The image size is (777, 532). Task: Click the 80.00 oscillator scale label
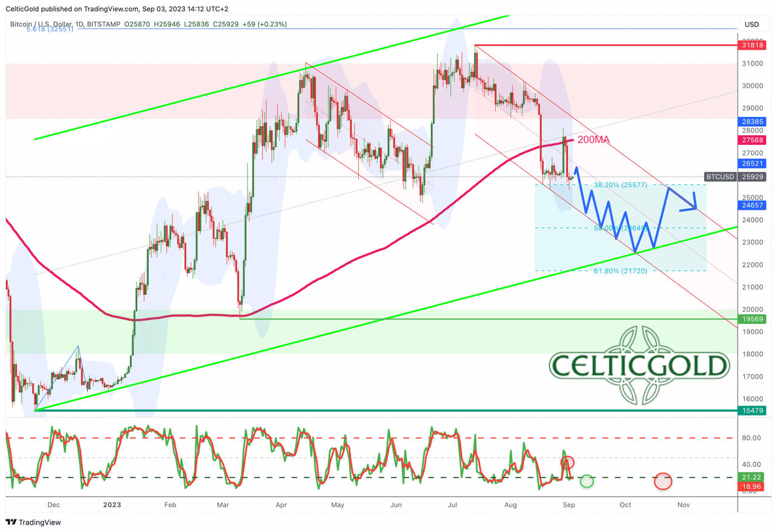pos(750,438)
